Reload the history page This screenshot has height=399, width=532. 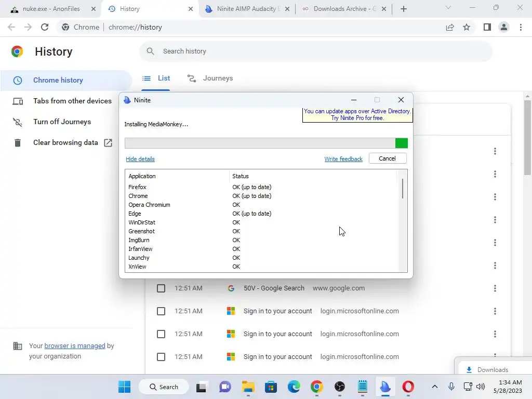coord(45,27)
